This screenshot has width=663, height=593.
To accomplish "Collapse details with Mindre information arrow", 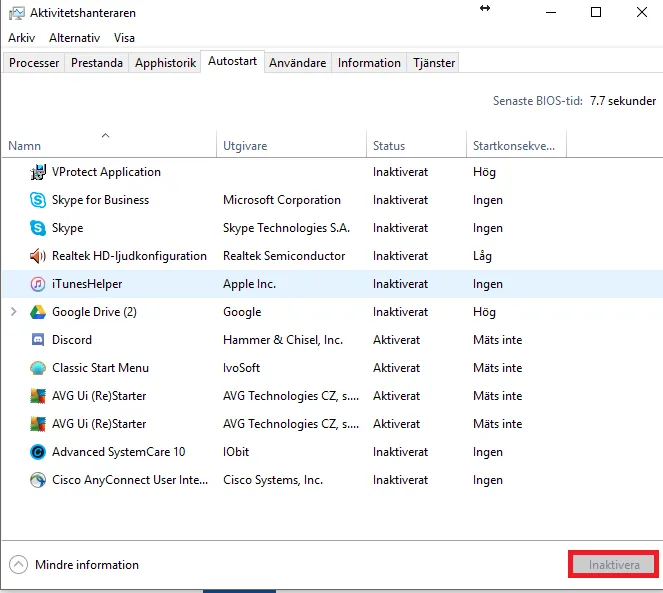I will click(x=18, y=565).
